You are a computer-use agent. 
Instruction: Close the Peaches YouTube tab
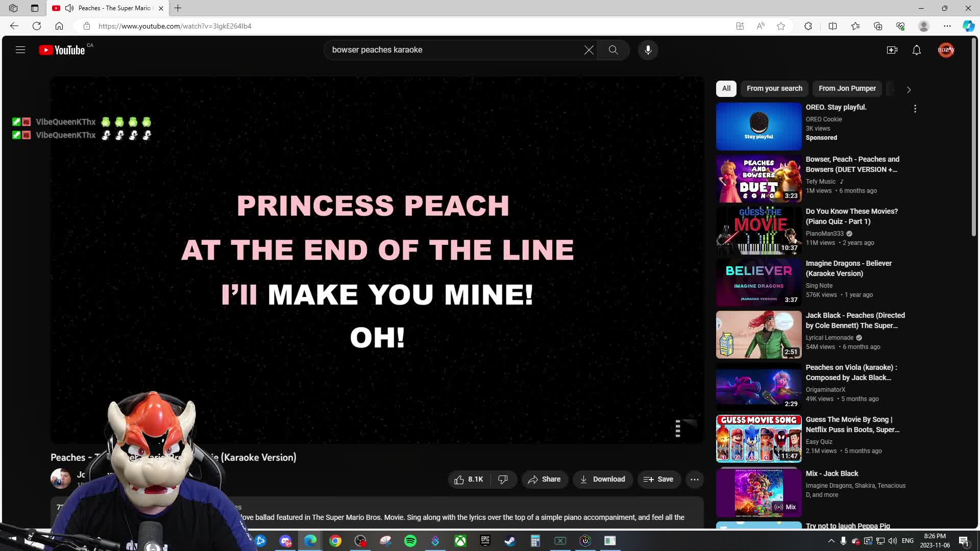(x=161, y=8)
